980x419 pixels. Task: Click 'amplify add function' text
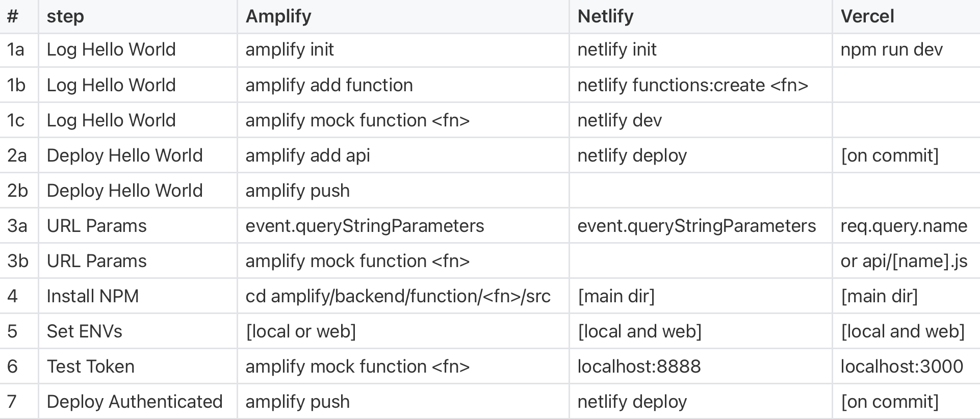coord(329,85)
